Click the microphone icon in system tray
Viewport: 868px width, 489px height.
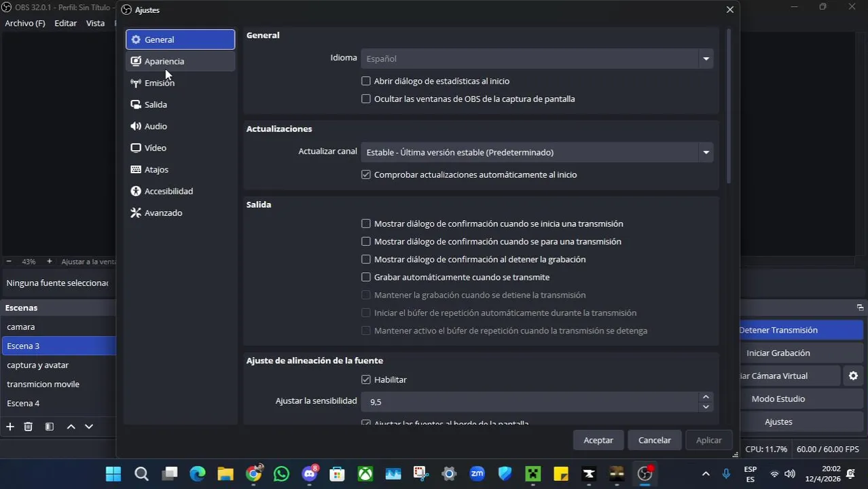click(x=726, y=473)
